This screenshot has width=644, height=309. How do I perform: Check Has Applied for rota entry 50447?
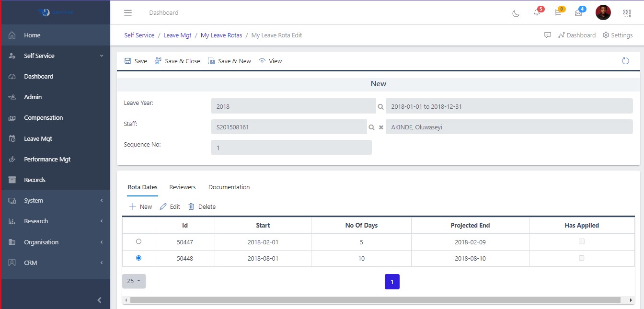click(582, 241)
